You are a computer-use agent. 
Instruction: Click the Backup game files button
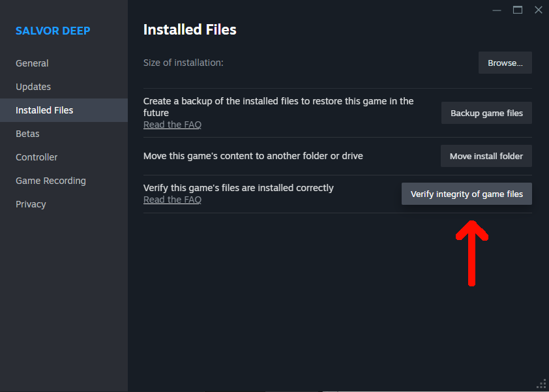tap(486, 113)
